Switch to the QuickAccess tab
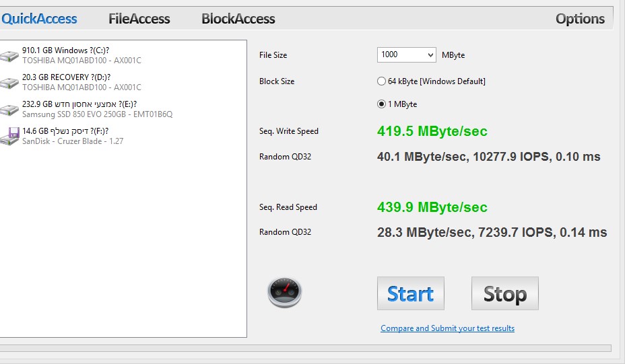The height and width of the screenshot is (364, 625). tap(39, 19)
